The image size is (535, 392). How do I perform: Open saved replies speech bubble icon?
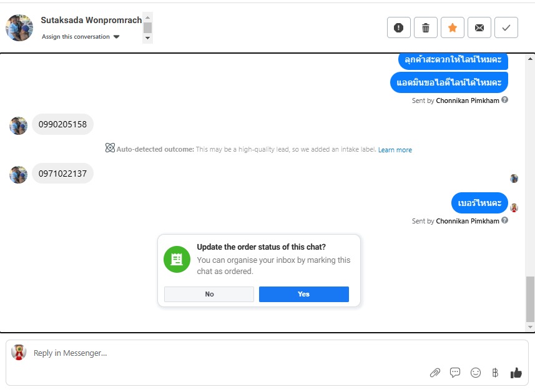click(455, 373)
